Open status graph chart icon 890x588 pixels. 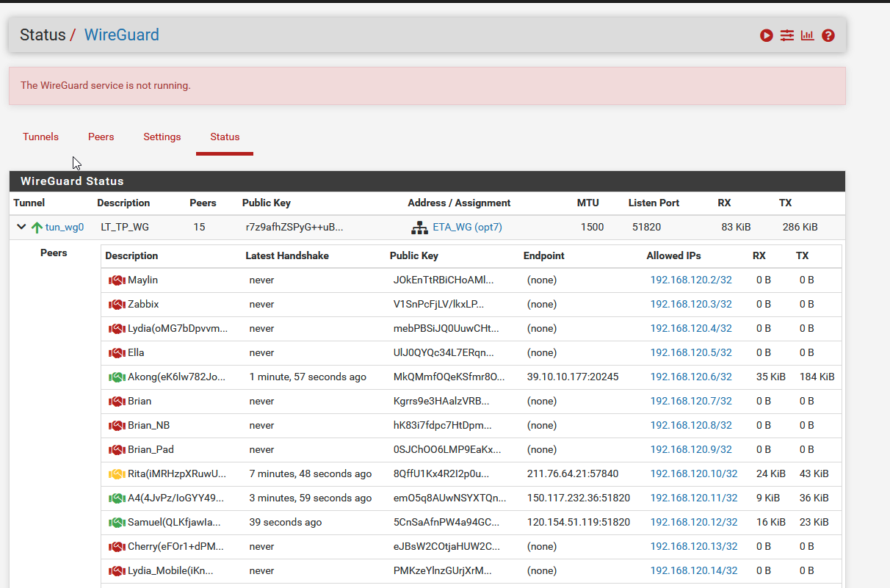(808, 35)
